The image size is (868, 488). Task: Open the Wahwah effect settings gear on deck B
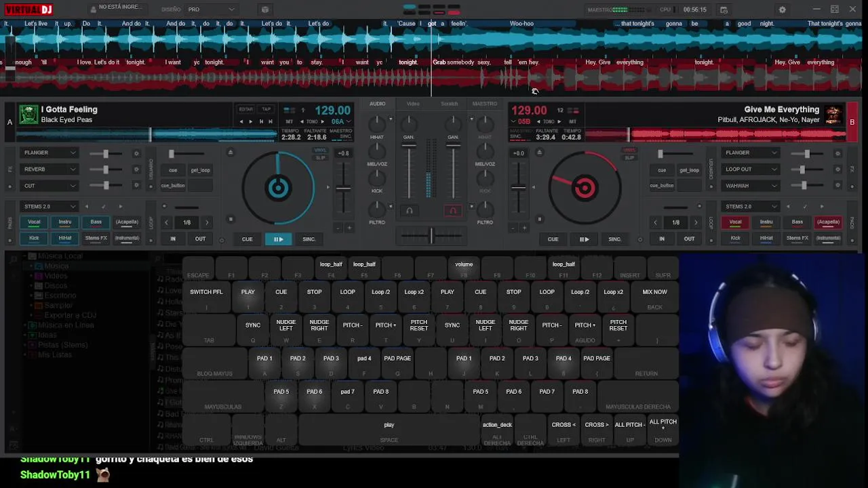click(x=837, y=186)
